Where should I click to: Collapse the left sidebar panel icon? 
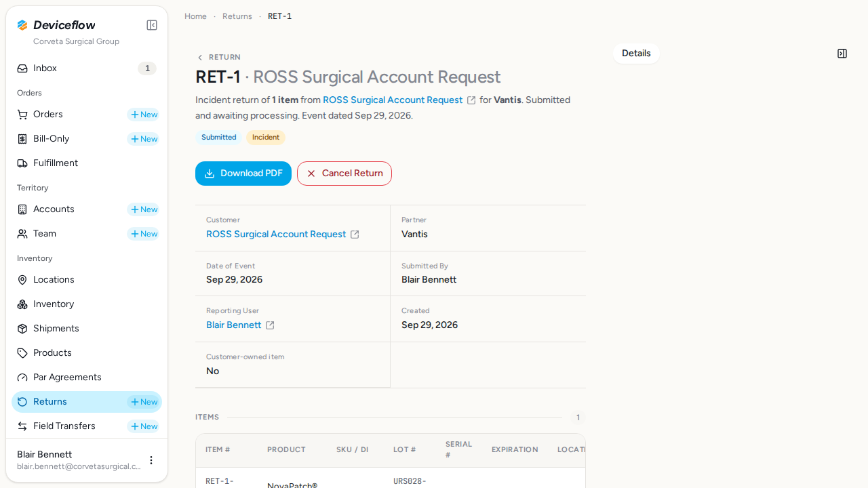point(152,25)
